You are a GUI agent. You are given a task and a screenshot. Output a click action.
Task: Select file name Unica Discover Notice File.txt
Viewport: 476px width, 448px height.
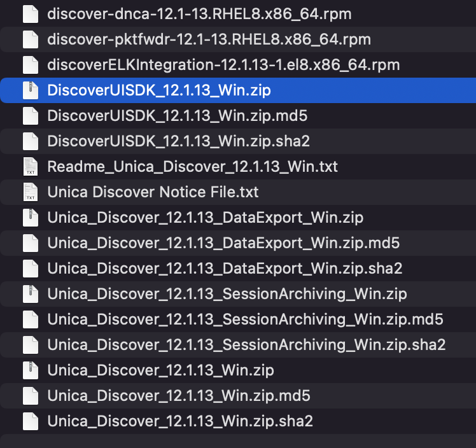(x=153, y=192)
